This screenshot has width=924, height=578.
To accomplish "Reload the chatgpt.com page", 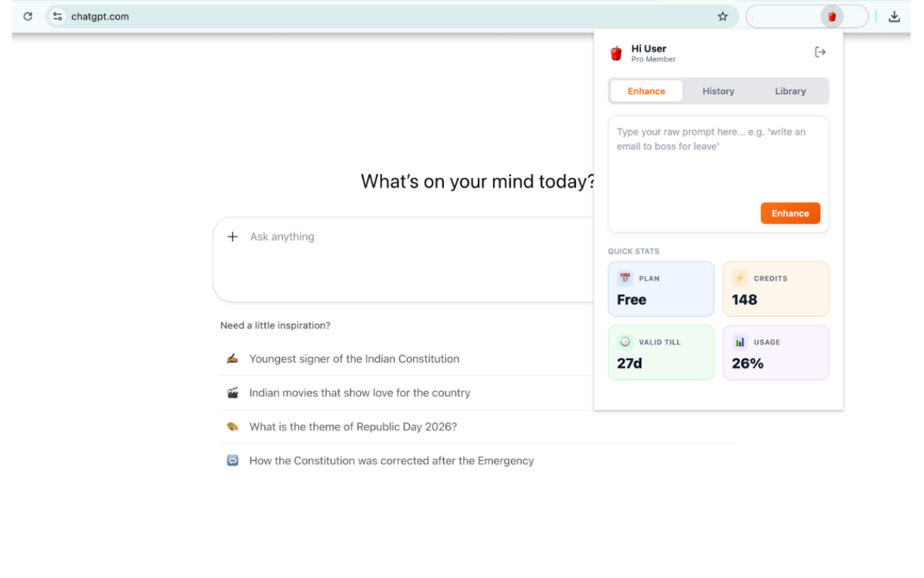I will (27, 16).
